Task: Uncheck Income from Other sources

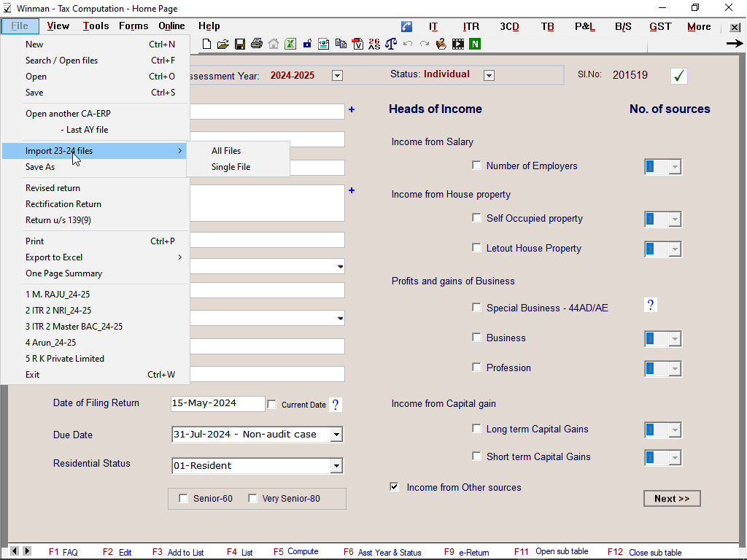Action: 395,487
